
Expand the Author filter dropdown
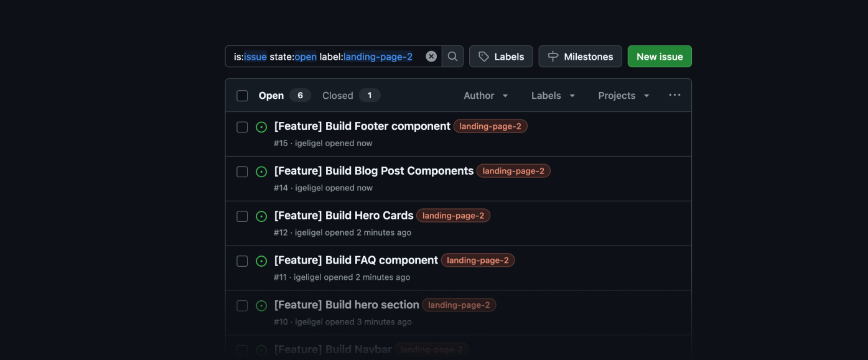[485, 96]
